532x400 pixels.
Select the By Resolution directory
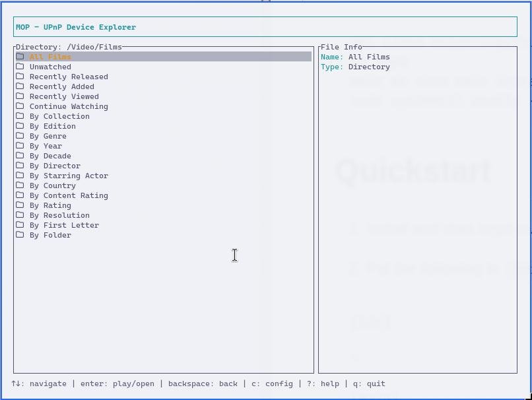(59, 215)
